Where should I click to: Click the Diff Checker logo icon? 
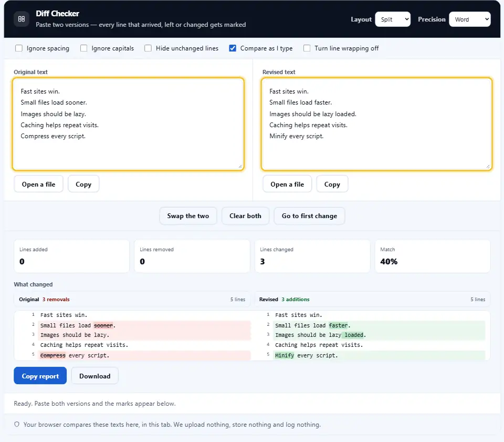pos(21,19)
